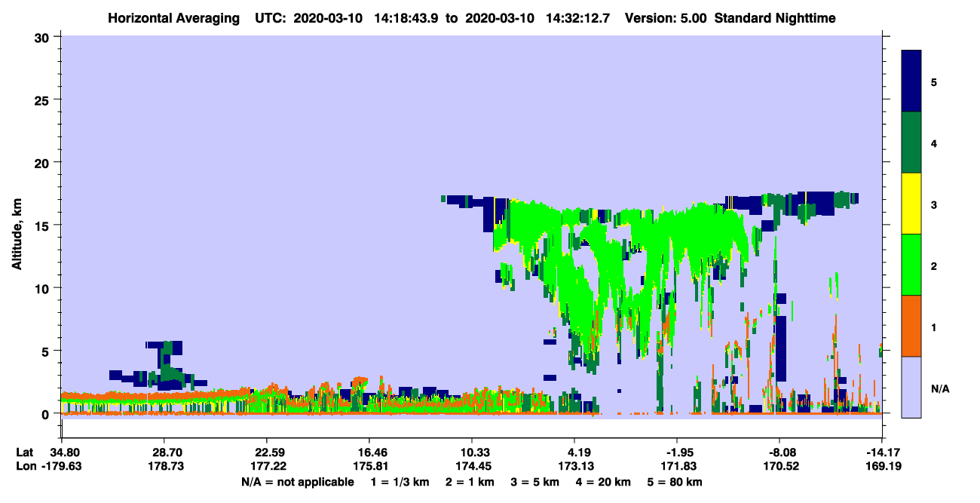Click the 'Lon' row label

click(x=25, y=466)
